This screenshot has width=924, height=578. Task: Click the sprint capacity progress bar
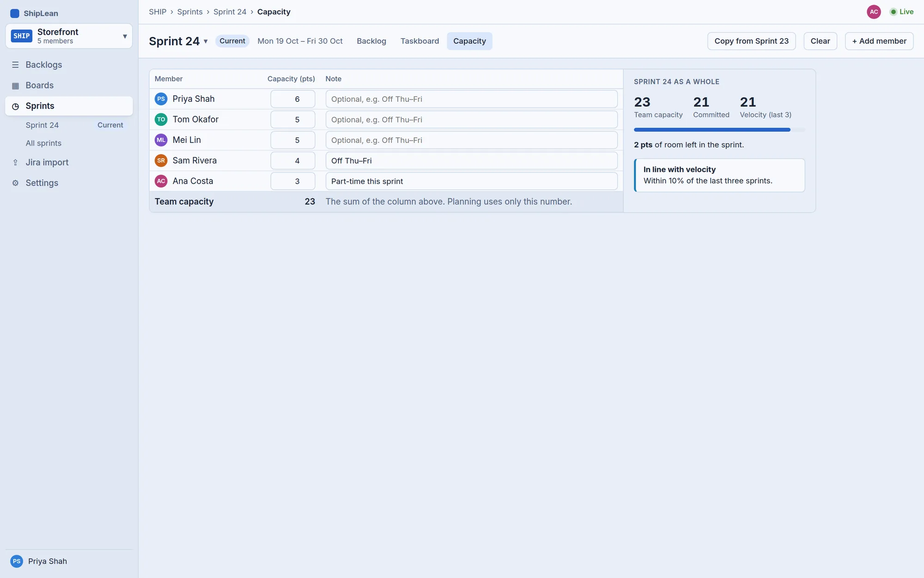click(719, 130)
